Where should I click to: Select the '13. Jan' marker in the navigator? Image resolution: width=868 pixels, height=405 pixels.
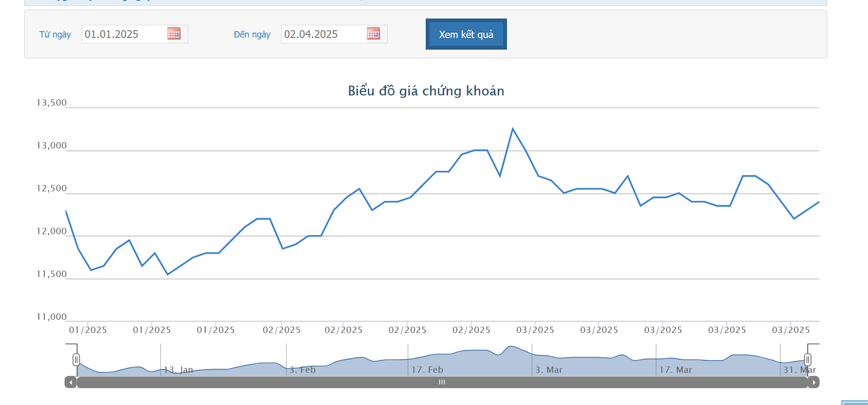click(x=178, y=370)
